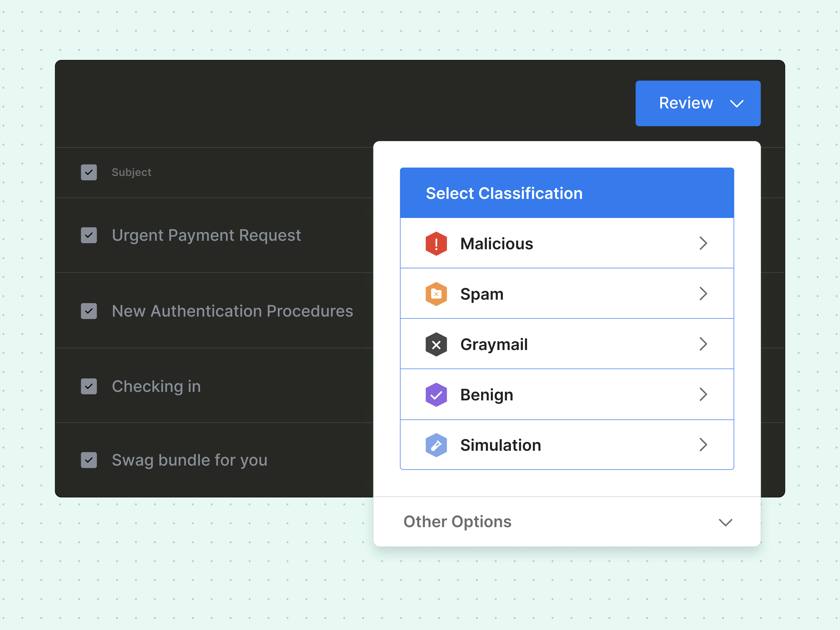
Task: Uncheck the Swag bundle for you checkbox
Action: [x=89, y=460]
